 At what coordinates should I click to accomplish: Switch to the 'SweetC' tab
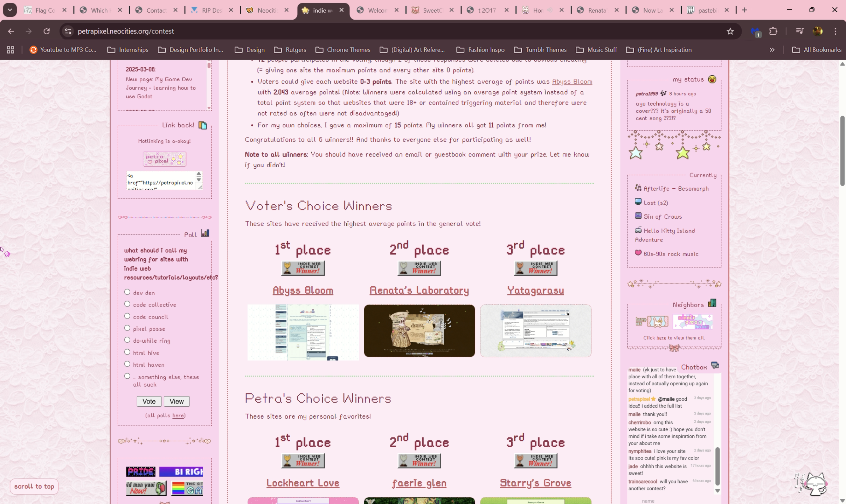(433, 10)
